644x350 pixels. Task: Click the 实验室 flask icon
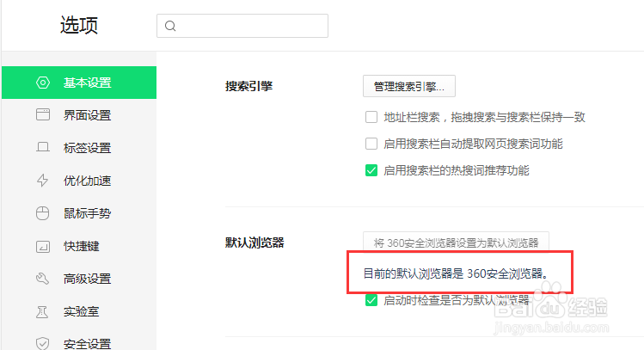[42, 312]
